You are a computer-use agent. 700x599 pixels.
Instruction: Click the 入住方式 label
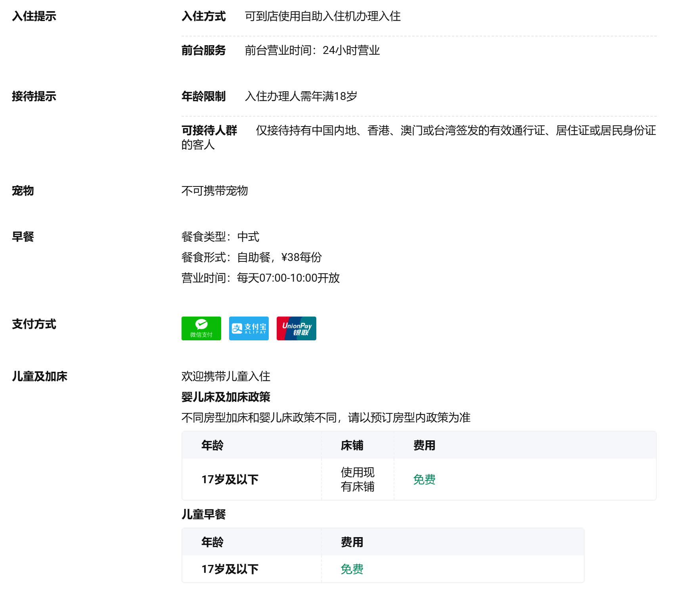coord(203,16)
